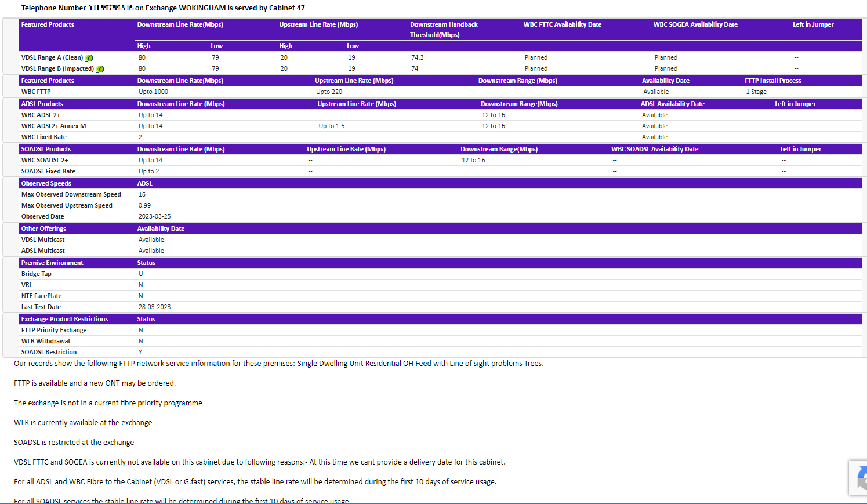Click the Max Observed Downstream Speed label
Screen dimensions: 867x504
pyautogui.click(x=71, y=194)
